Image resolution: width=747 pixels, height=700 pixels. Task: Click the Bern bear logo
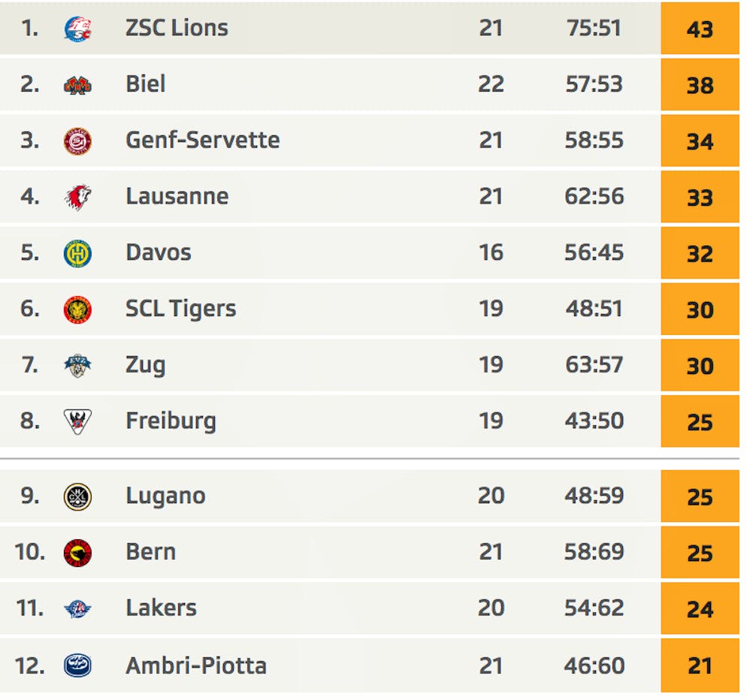tap(77, 553)
